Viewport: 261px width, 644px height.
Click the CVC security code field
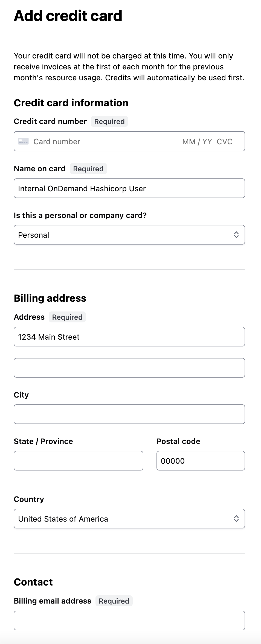click(x=225, y=142)
